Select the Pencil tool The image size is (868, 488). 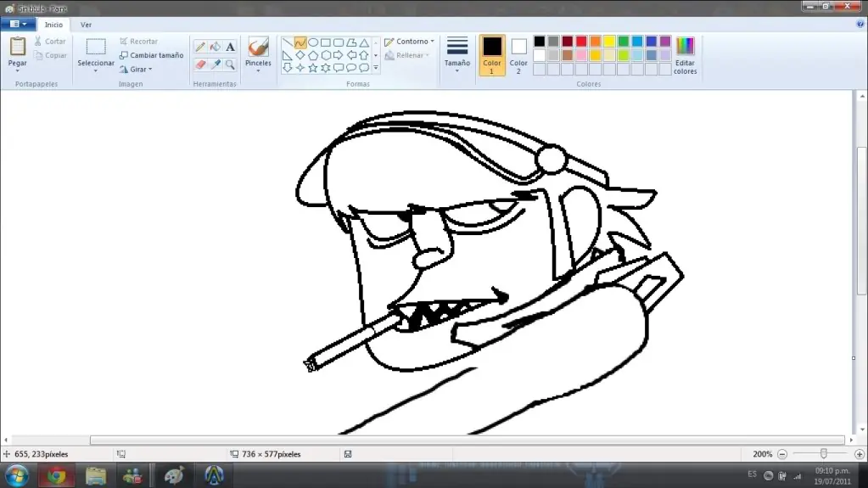pos(200,47)
